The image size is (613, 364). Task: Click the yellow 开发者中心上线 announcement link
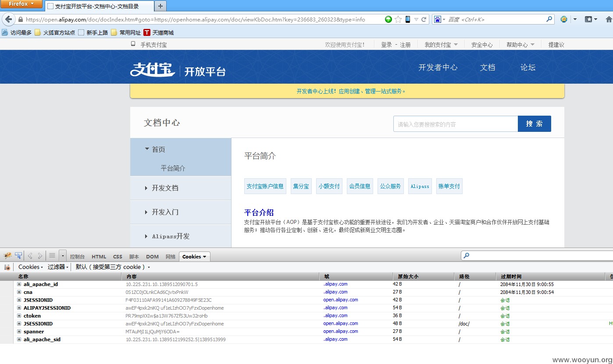351,91
